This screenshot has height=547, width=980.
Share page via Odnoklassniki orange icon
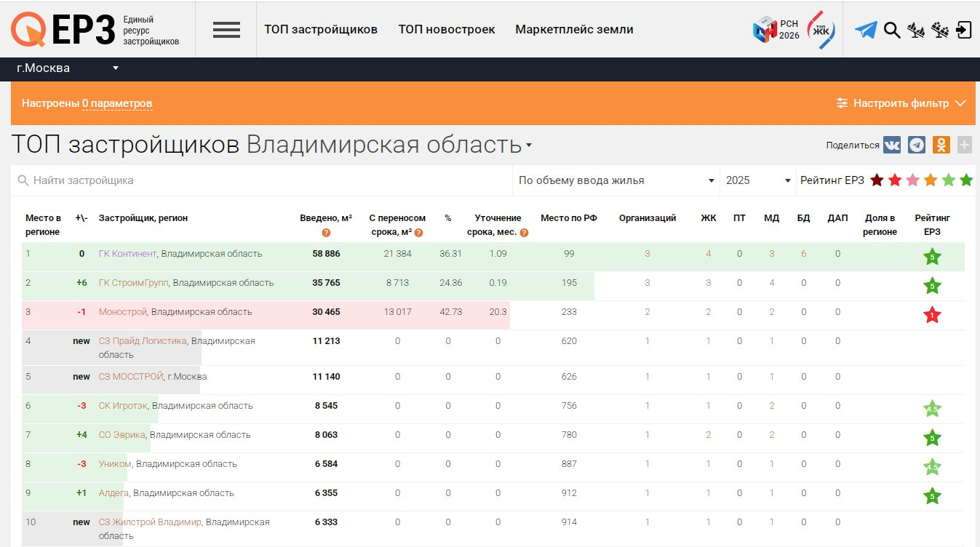[941, 145]
